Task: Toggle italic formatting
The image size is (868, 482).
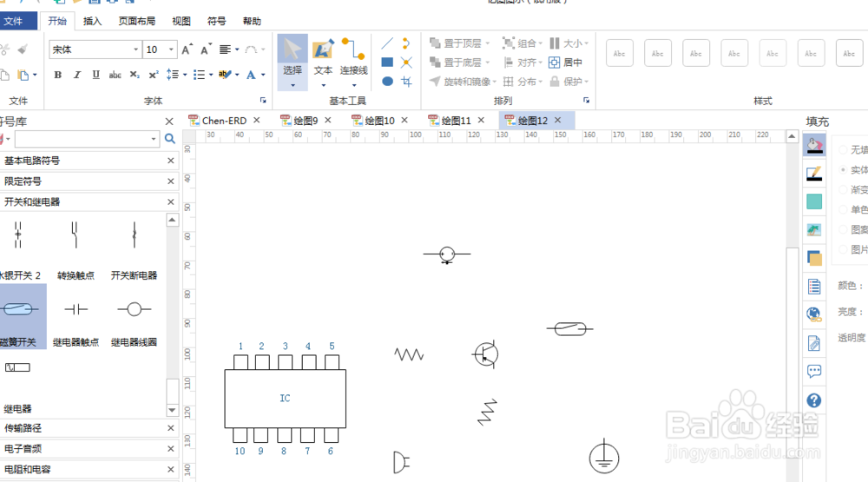Action: coord(77,74)
